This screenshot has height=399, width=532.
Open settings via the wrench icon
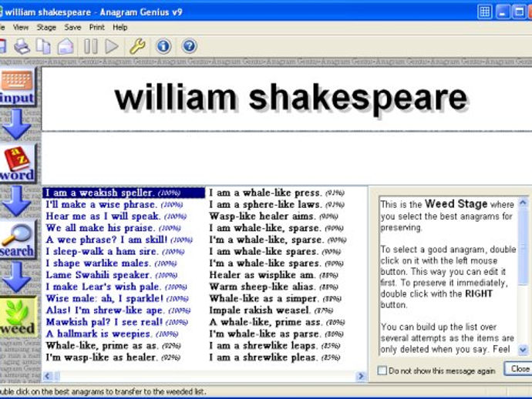pos(137,46)
